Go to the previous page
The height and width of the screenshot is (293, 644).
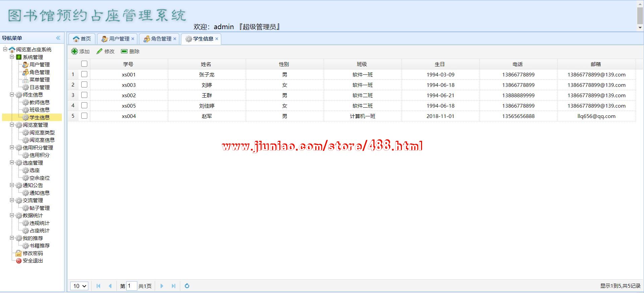coord(110,286)
